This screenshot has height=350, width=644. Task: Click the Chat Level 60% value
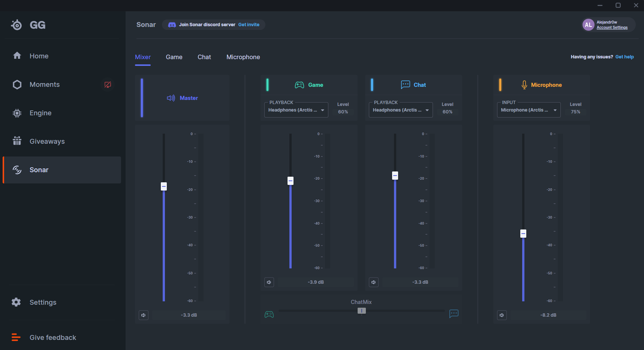point(448,112)
